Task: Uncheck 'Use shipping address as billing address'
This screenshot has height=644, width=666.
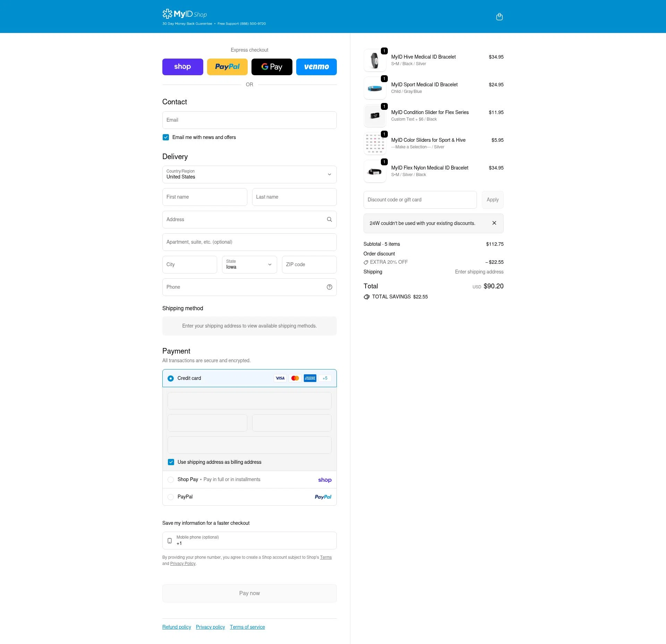Action: point(171,462)
